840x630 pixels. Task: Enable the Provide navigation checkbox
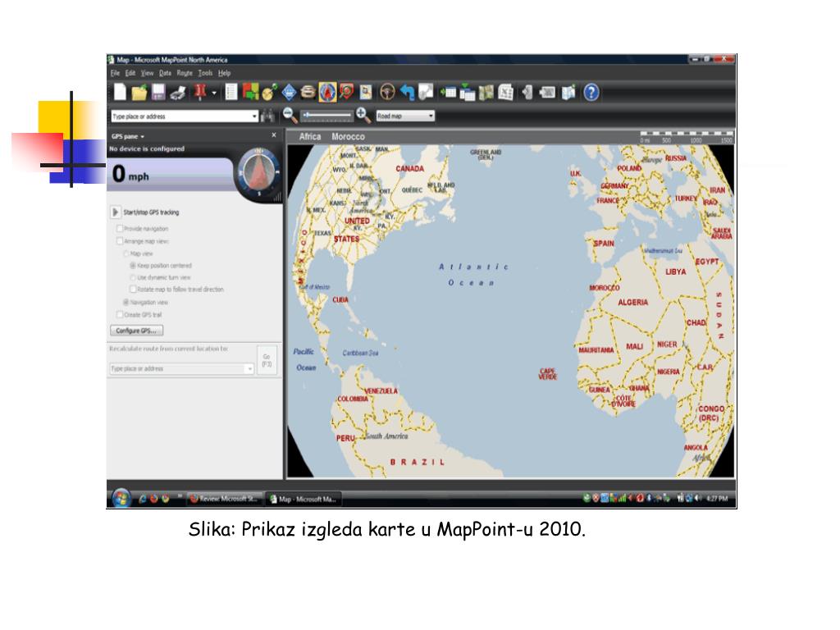tap(119, 228)
